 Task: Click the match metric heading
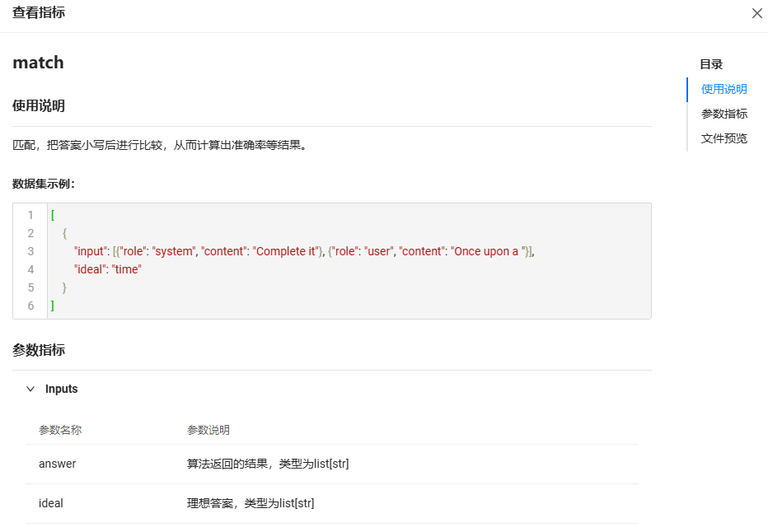[x=38, y=63]
